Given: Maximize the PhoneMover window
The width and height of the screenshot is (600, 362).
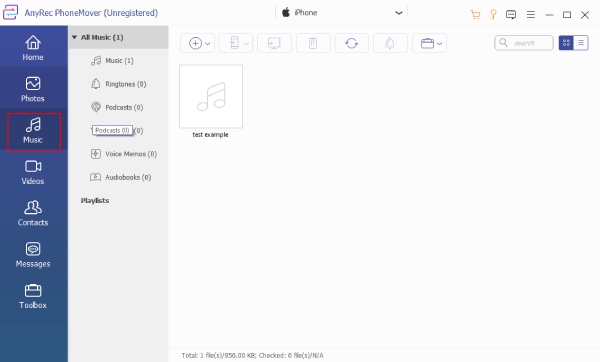Looking at the screenshot, I should coord(567,15).
